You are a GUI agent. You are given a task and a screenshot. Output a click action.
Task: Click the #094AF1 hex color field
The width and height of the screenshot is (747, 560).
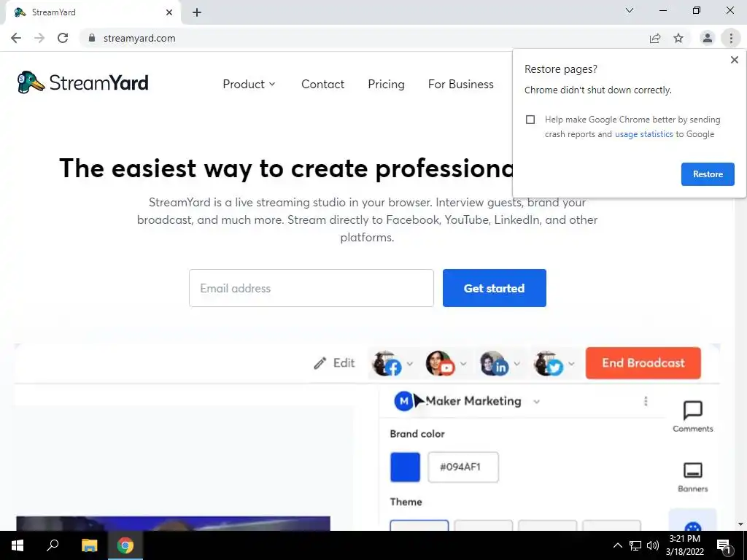(x=463, y=467)
